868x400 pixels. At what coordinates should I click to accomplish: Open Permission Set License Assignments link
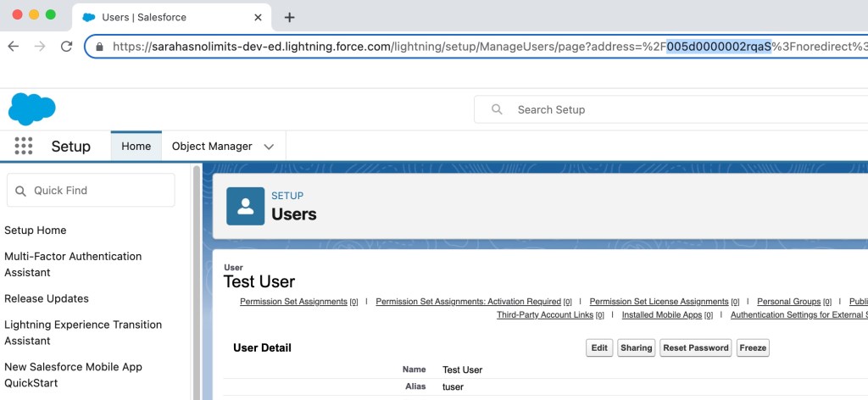(659, 302)
